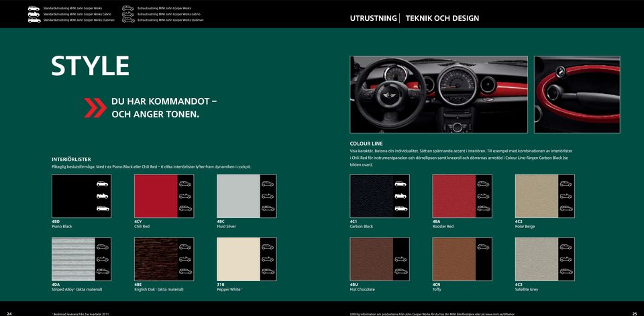Click the 'Fluid Silver' swatch name
Screen dimensions: 644x316
[226, 226]
